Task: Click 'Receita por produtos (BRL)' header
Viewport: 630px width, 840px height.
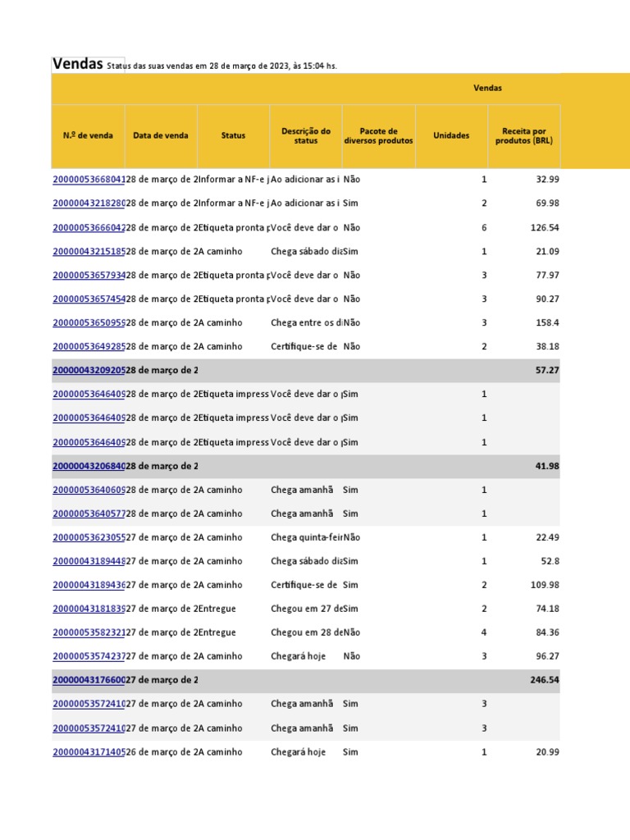Action: pos(524,136)
